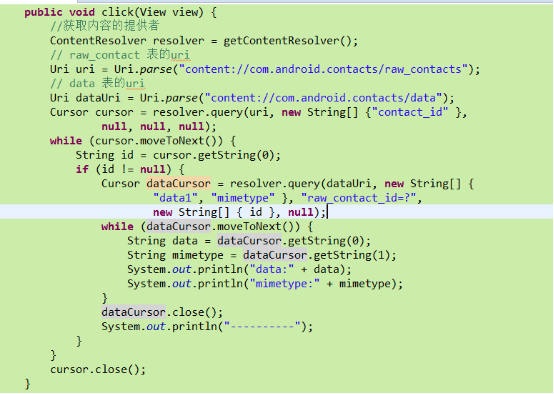Screen dimensions: 554x394
Task: Click the string "raw_contact_id=?"
Action: point(359,198)
